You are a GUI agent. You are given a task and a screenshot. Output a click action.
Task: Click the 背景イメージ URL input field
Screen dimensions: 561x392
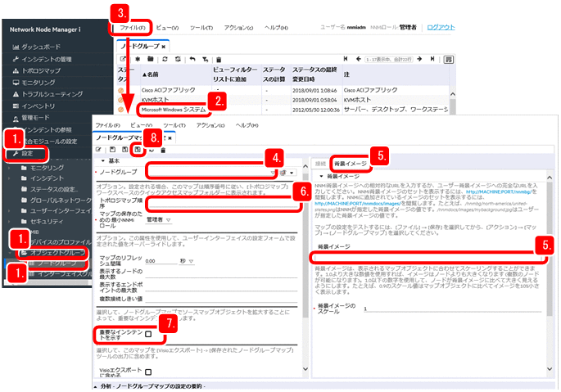(x=428, y=258)
